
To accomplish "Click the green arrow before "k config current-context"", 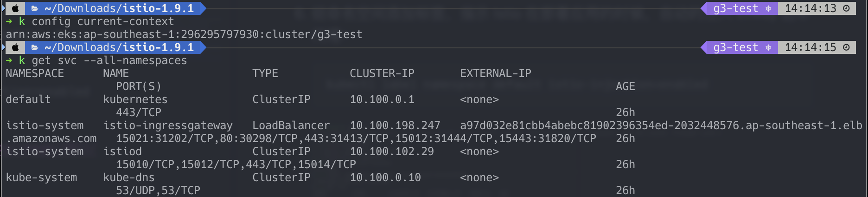I will point(9,21).
